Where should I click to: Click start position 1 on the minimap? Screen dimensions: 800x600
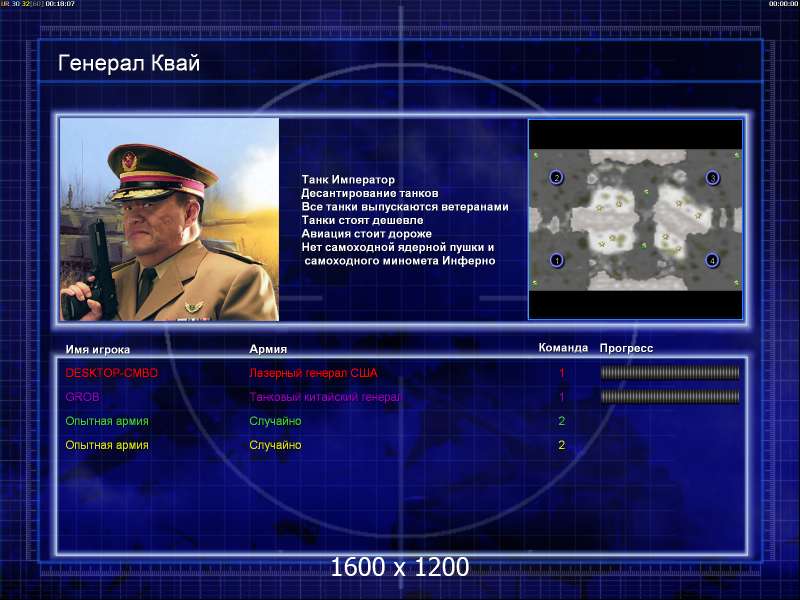(x=557, y=260)
